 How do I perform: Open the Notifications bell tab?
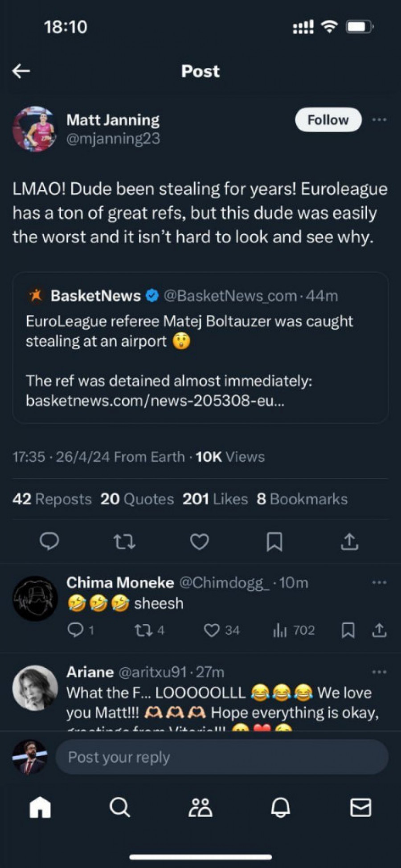click(281, 807)
